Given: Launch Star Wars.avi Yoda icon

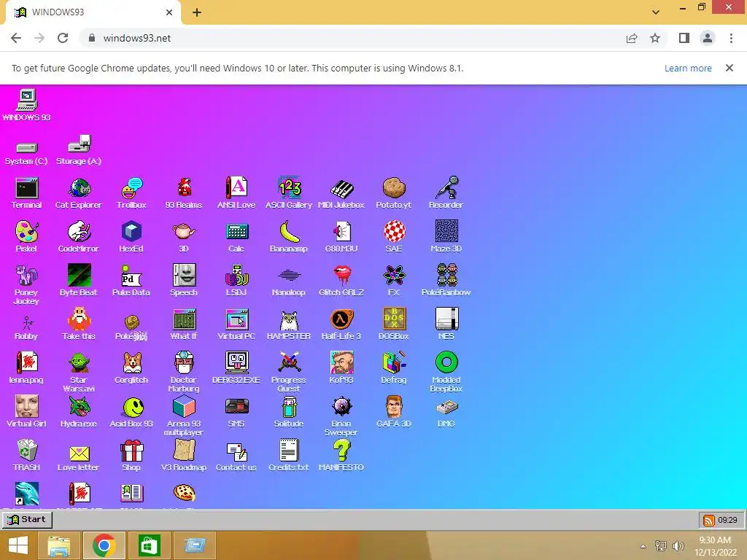Looking at the screenshot, I should tap(79, 373).
